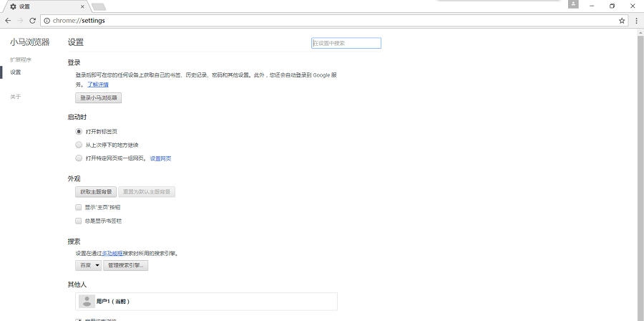Select 打开特定网页或一组网页 radio option
Image resolution: width=644 pixels, height=321 pixels.
tap(79, 158)
